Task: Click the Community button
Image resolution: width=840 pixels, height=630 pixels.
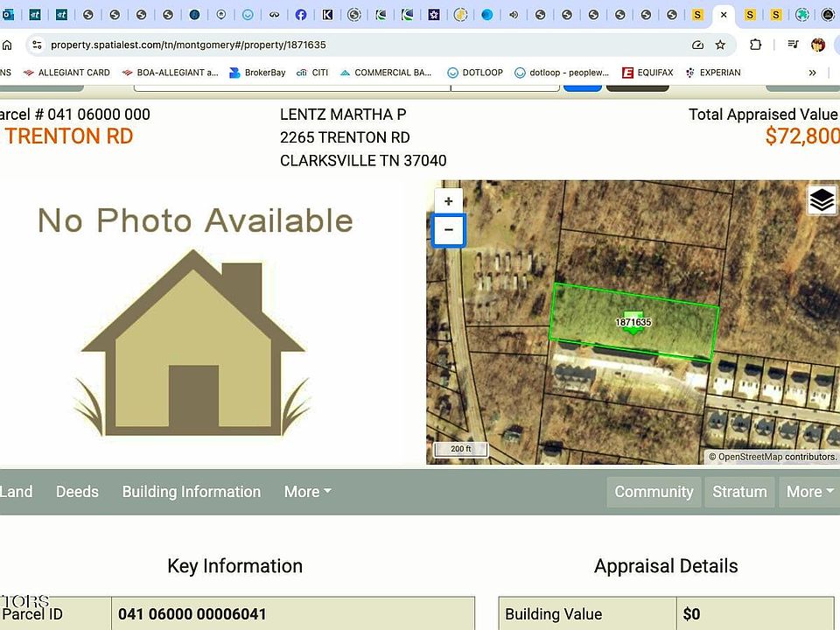Action: pos(654,492)
